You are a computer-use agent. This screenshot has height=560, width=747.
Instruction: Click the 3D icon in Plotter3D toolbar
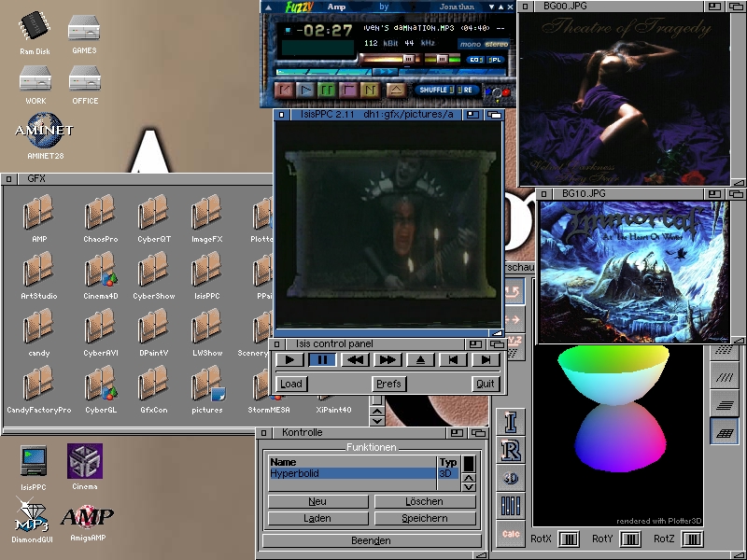point(511,479)
